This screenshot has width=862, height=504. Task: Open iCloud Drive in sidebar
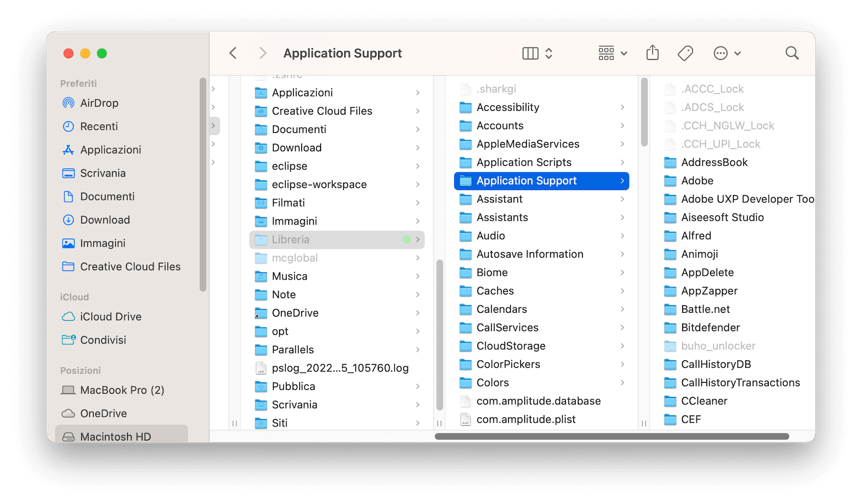coord(110,317)
